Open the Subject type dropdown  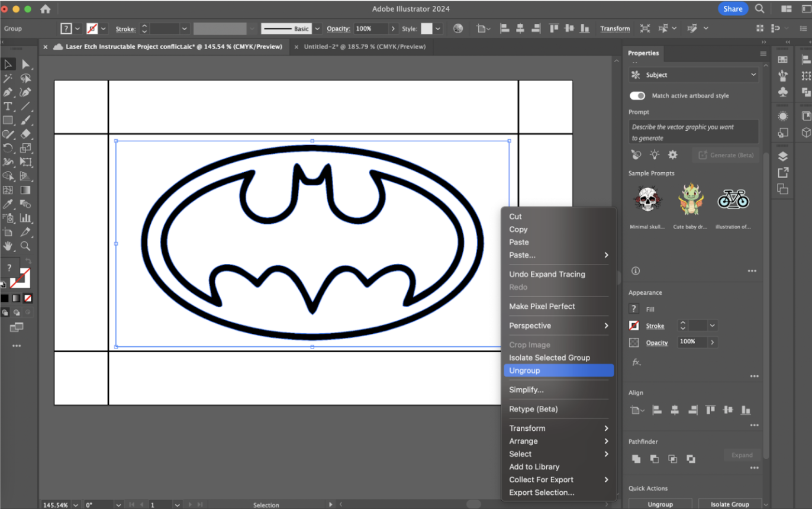[694, 75]
